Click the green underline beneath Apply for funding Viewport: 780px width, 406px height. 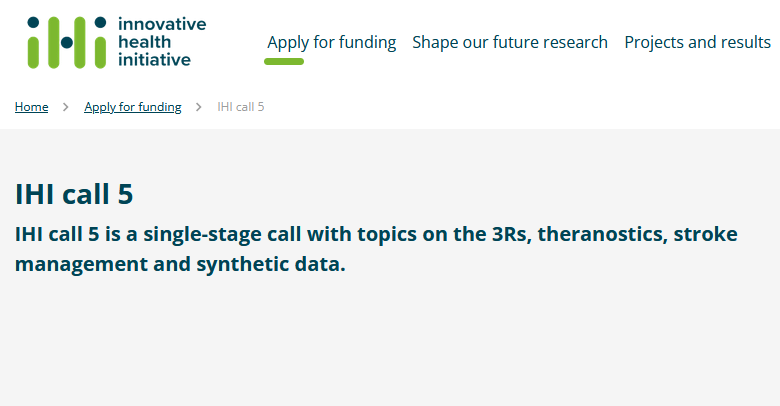coord(284,62)
